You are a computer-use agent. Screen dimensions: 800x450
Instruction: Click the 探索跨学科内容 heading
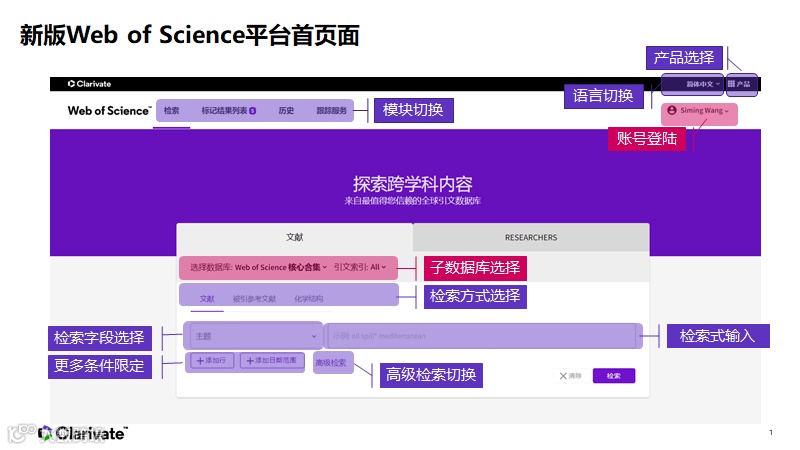pos(412,184)
